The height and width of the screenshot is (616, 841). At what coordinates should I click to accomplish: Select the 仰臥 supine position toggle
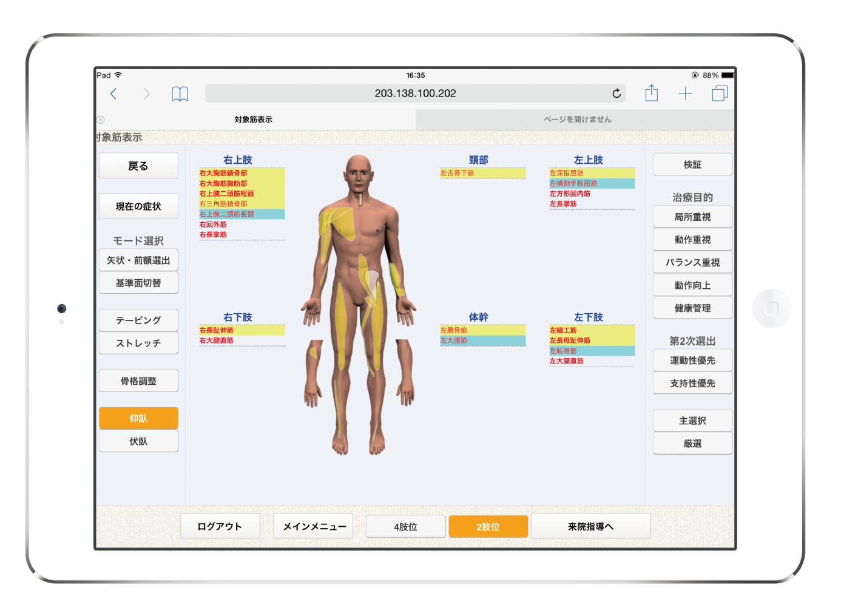138,418
